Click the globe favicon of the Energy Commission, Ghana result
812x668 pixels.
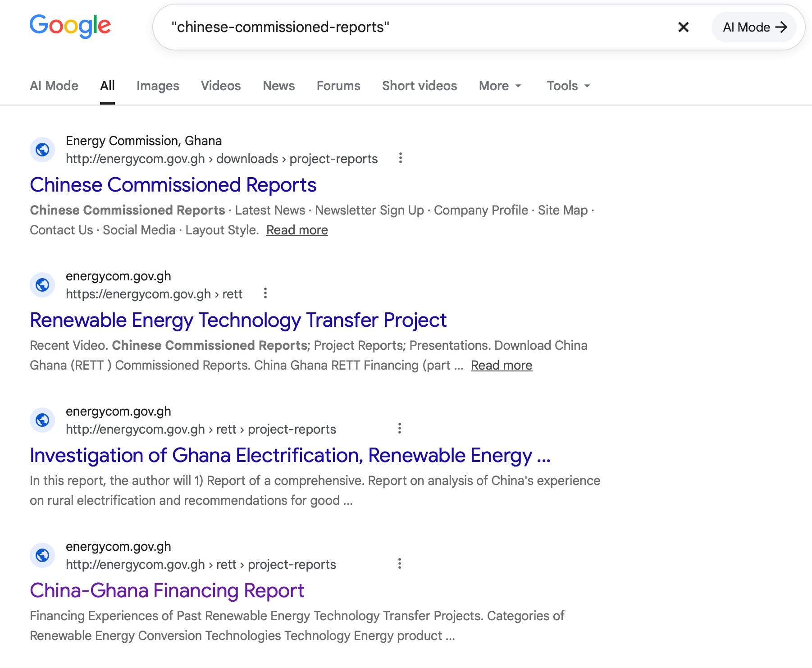click(x=42, y=149)
